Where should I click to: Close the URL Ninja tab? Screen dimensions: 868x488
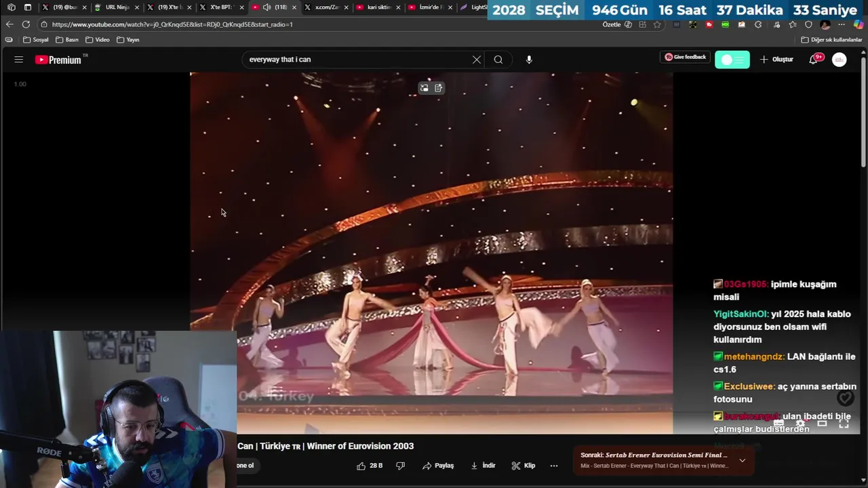137,7
